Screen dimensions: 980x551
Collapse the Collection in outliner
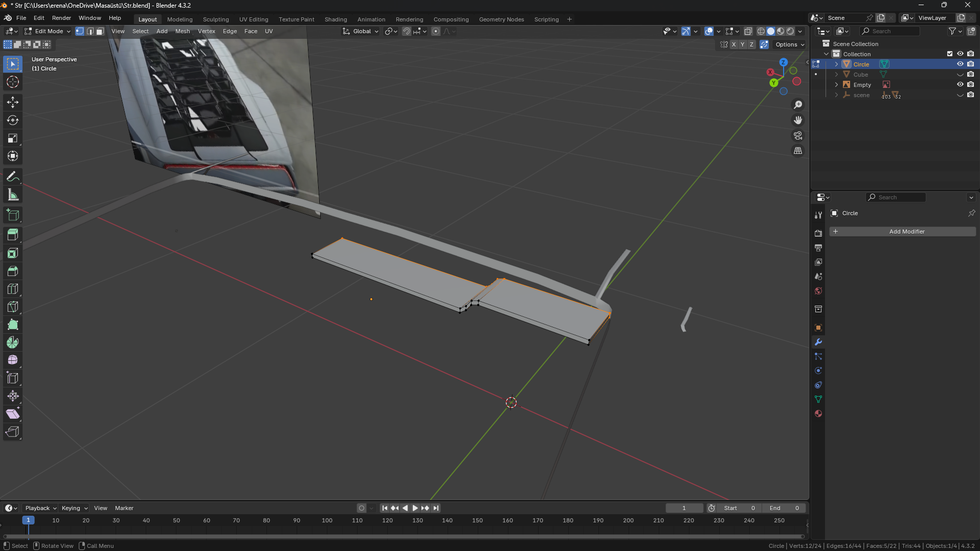[826, 54]
